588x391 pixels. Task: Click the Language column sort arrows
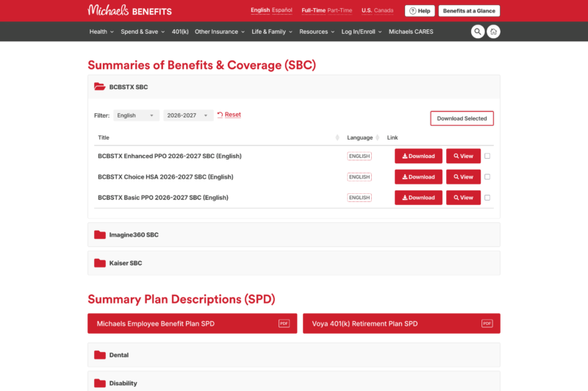[x=377, y=137]
